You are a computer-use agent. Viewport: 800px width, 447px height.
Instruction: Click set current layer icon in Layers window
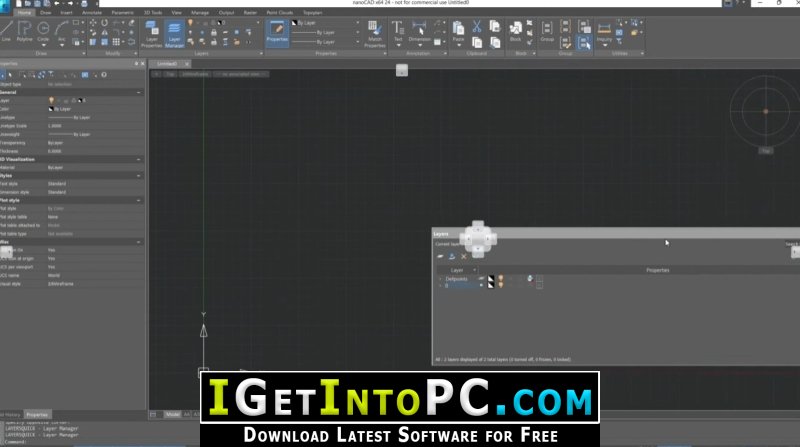452,256
